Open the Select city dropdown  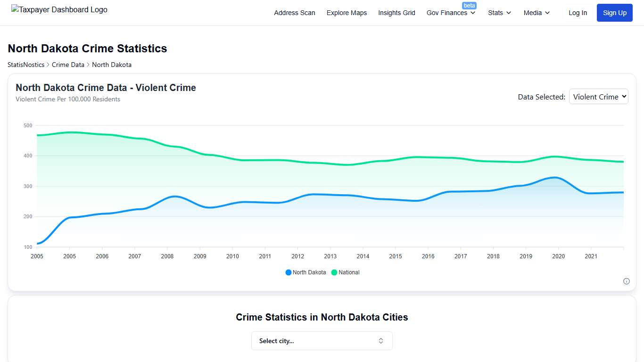(322, 340)
